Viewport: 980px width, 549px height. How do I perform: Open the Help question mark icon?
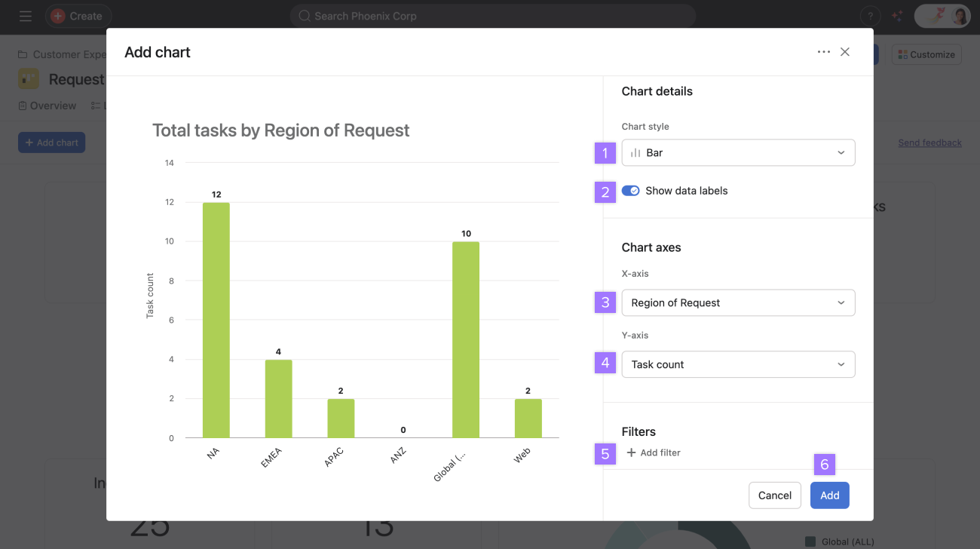point(870,15)
